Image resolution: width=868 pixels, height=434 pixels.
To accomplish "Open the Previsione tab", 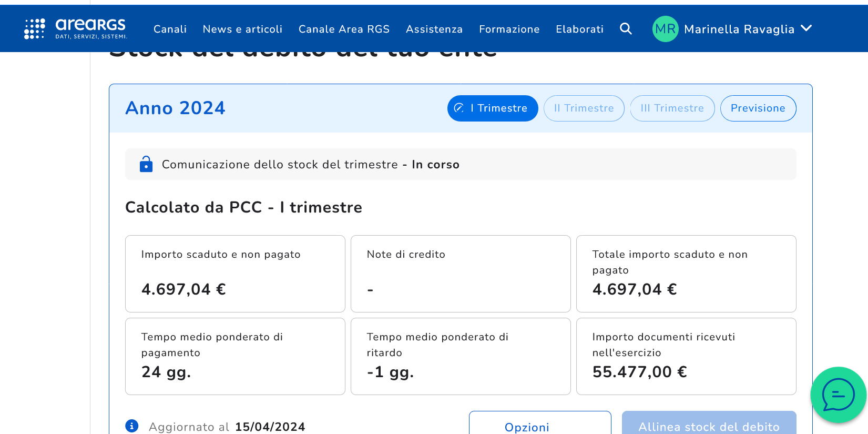I will [758, 108].
